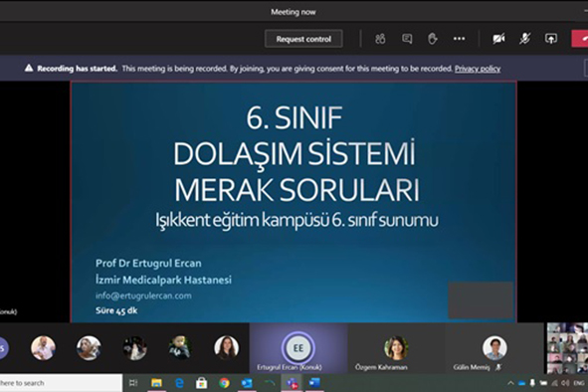The image size is (588, 392).
Task: Toggle the camera on or off
Action: tap(498, 39)
